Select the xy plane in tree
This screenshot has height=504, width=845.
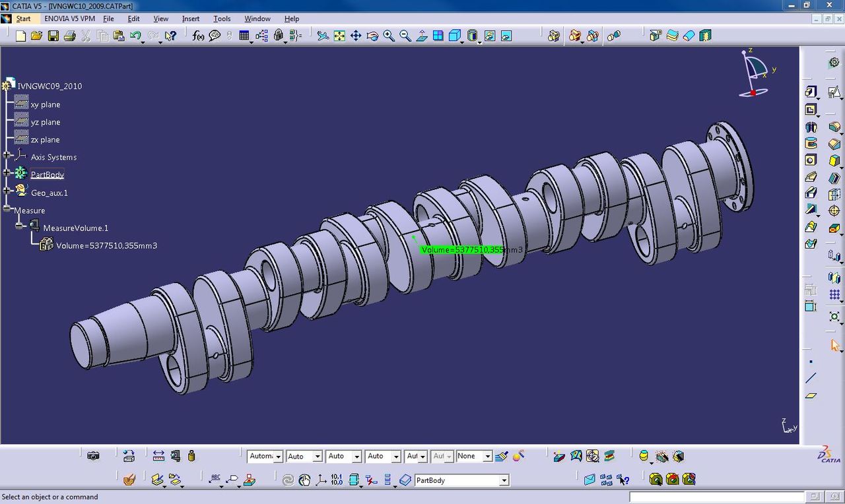pos(45,104)
